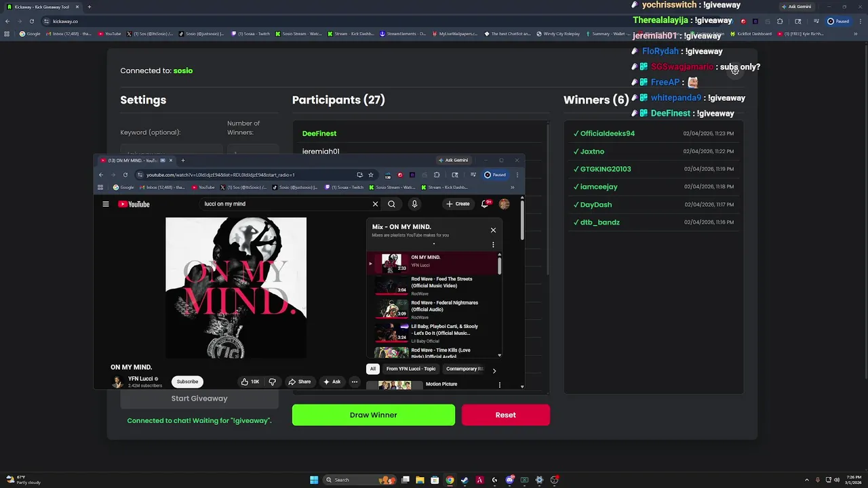Click the red Reset button
Viewport: 868px width, 488px height.
506,415
